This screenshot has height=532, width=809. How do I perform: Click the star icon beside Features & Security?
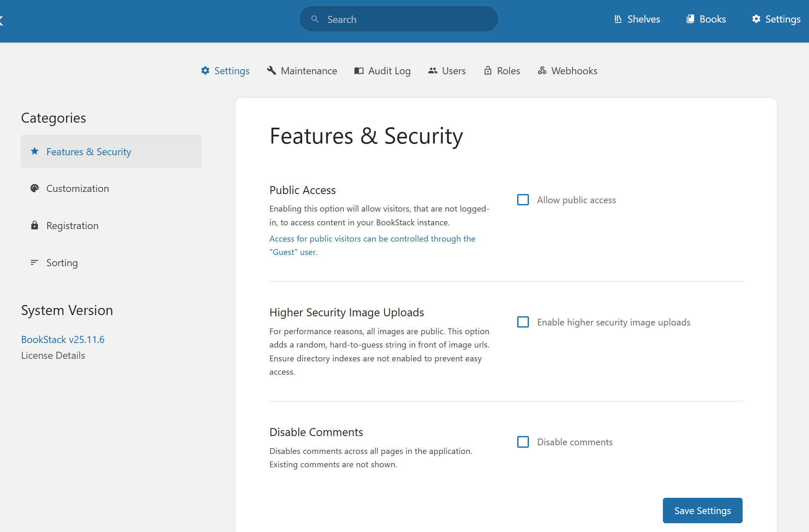pos(35,151)
